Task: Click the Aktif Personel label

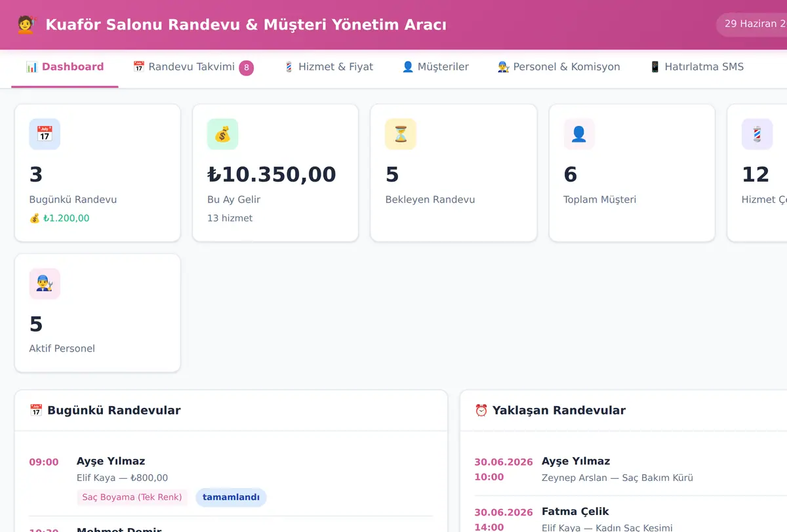Action: coord(62,349)
